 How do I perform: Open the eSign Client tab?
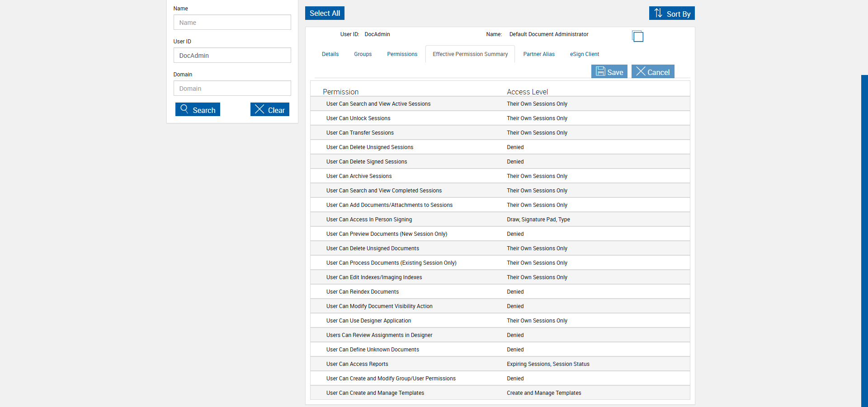coord(584,54)
